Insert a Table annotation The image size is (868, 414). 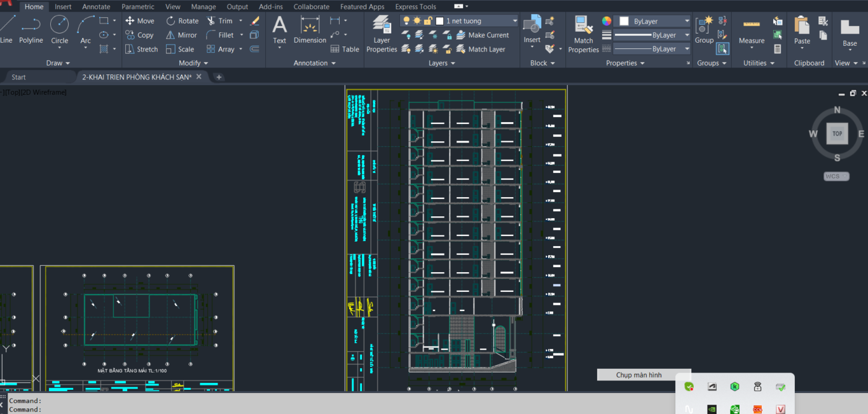click(345, 49)
